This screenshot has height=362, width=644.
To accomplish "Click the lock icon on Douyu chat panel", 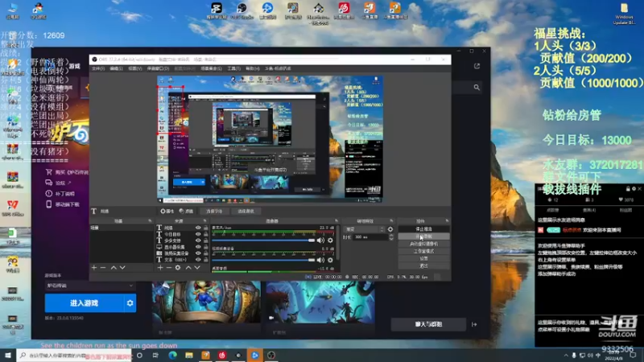I will click(628, 189).
